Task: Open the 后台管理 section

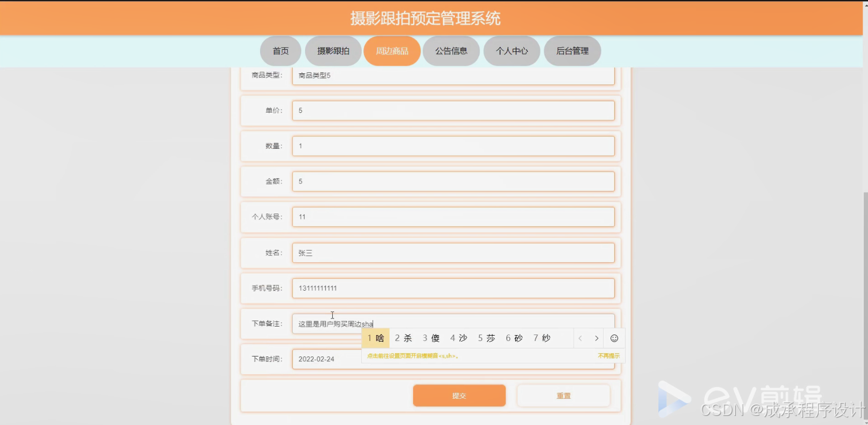Action: 572,51
